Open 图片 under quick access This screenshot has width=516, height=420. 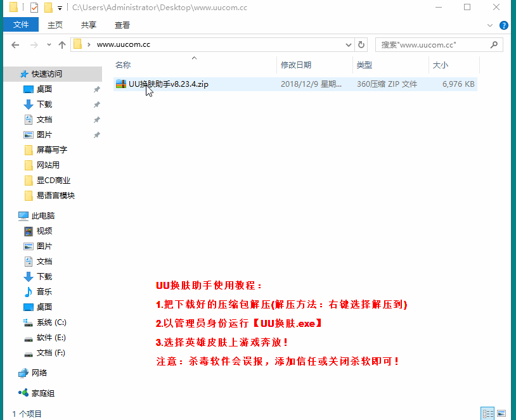click(x=44, y=134)
